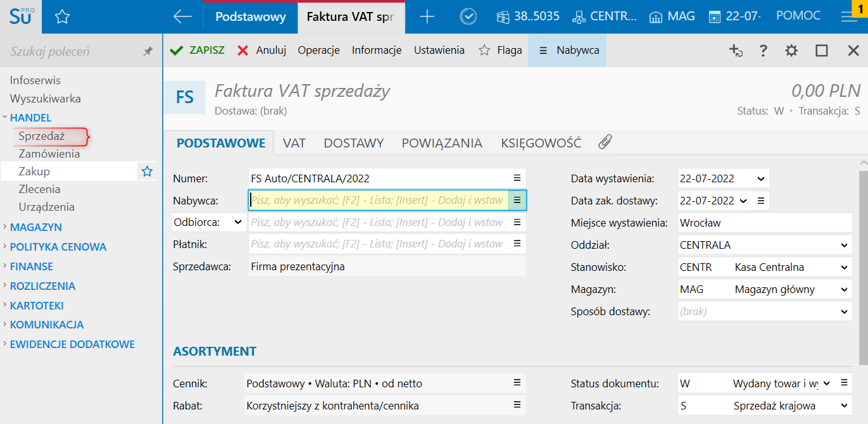Open Sposób dostawy dropdown
Image resolution: width=868 pixels, height=424 pixels.
[x=844, y=311]
